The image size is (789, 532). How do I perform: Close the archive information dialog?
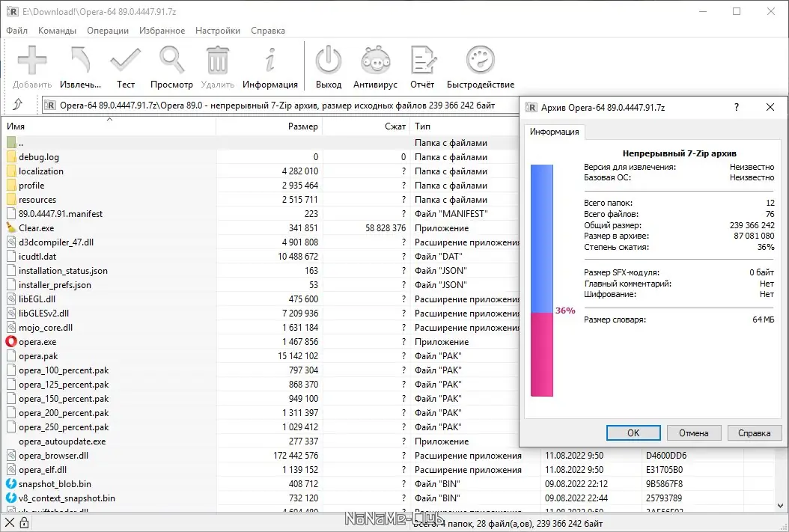click(x=770, y=107)
